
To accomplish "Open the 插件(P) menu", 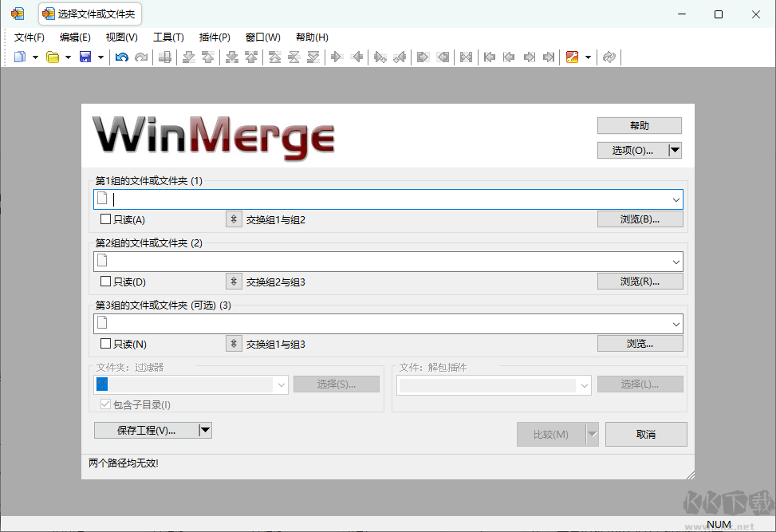I will (213, 37).
